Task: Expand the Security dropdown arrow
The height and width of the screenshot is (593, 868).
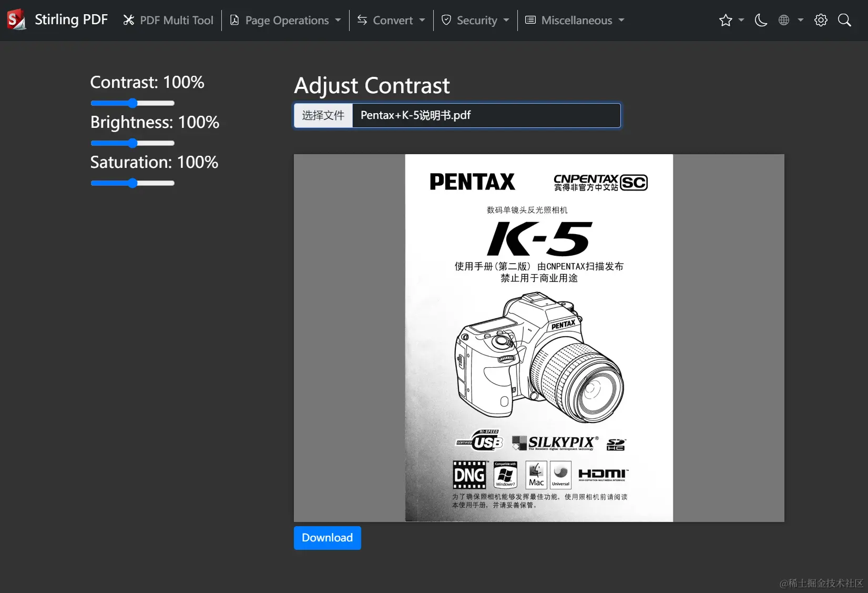Action: (x=506, y=20)
